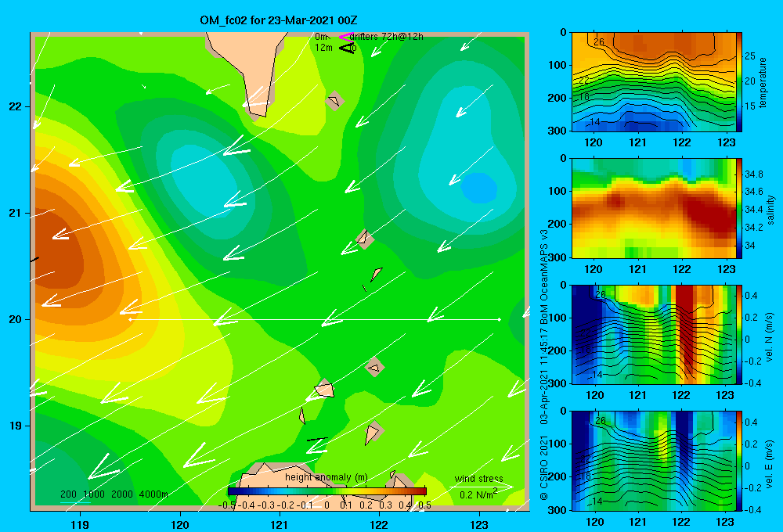Image resolution: width=783 pixels, height=532 pixels.
Task: Click the vel. N color scale bar
Action: click(739, 335)
